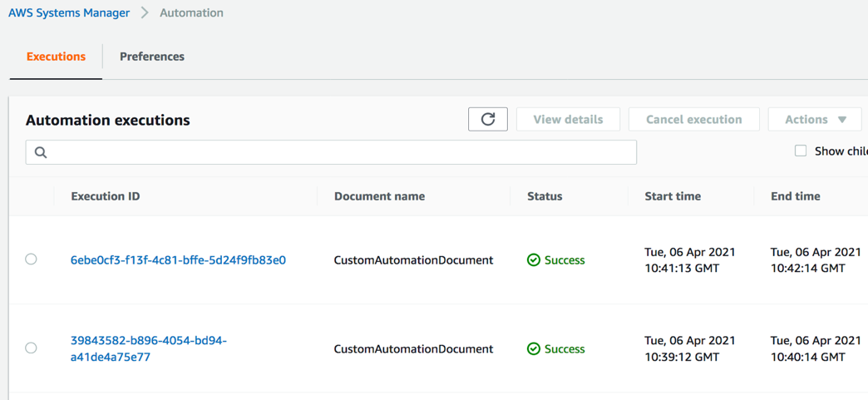868x400 pixels.
Task: Switch to the Preferences tab
Action: click(x=152, y=57)
